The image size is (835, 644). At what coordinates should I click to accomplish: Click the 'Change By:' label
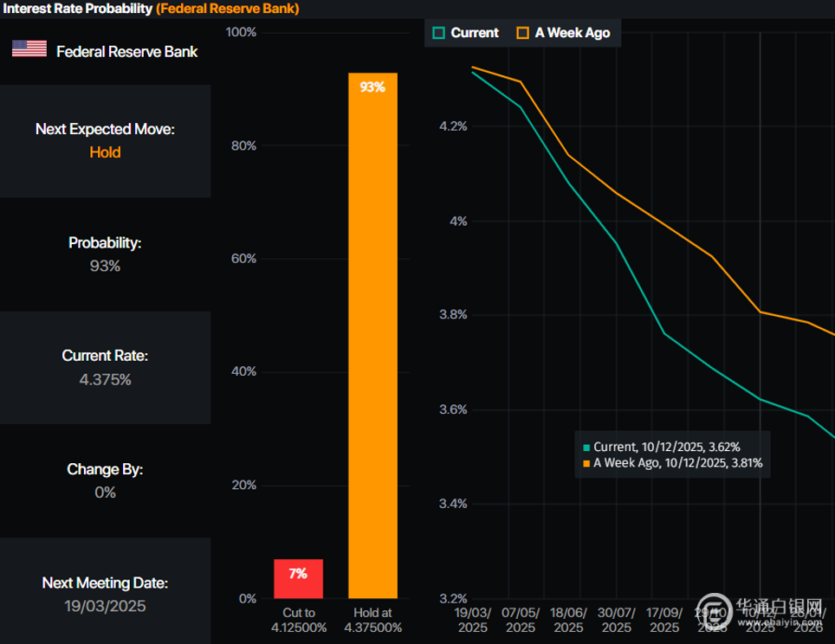105,469
